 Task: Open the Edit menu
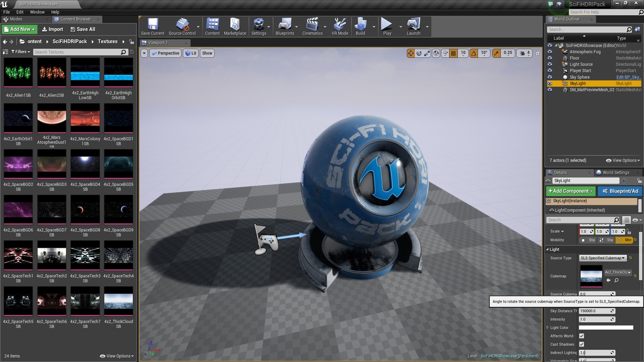20,12
